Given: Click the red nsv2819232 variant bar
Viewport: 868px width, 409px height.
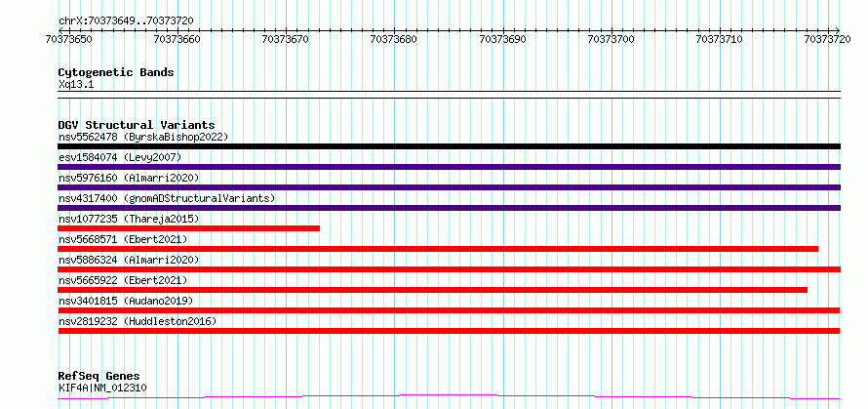Looking at the screenshot, I should coord(449,331).
